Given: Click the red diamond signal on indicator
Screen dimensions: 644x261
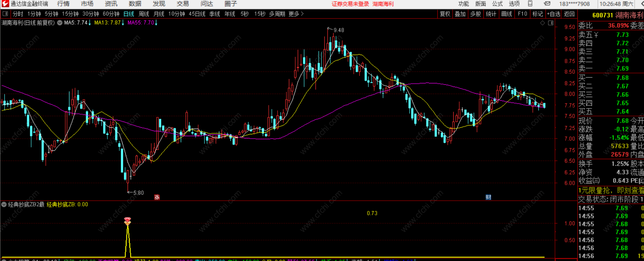Looking at the screenshot, I should (128, 221).
